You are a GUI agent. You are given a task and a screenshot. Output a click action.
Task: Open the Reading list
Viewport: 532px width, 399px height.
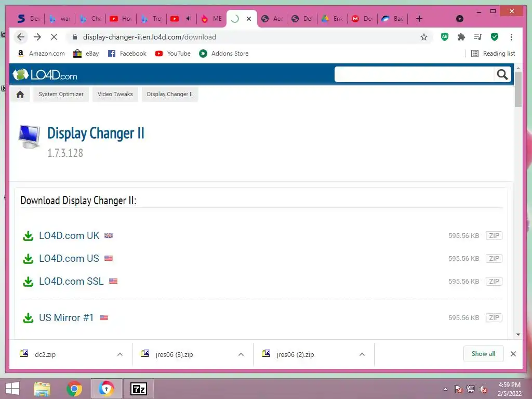pyautogui.click(x=493, y=54)
